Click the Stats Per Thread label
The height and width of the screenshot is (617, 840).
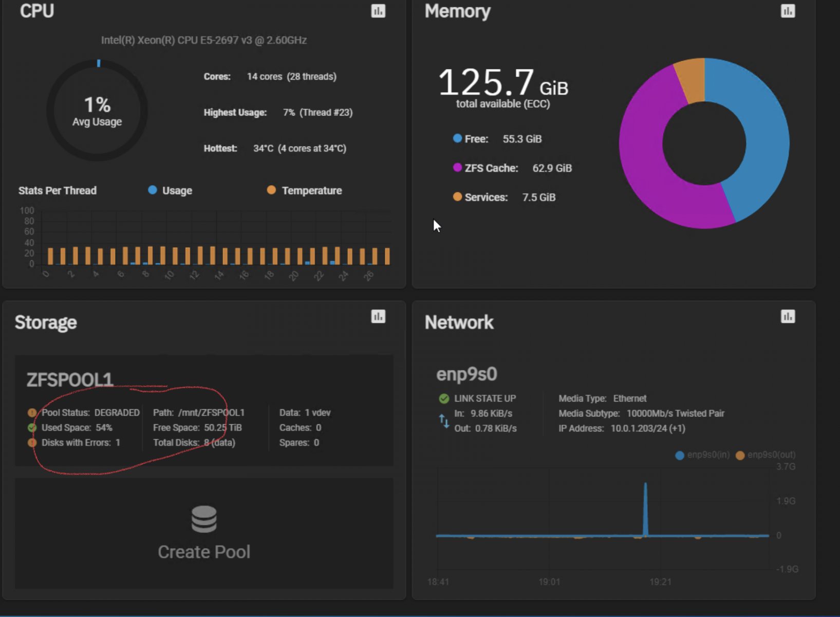(58, 191)
